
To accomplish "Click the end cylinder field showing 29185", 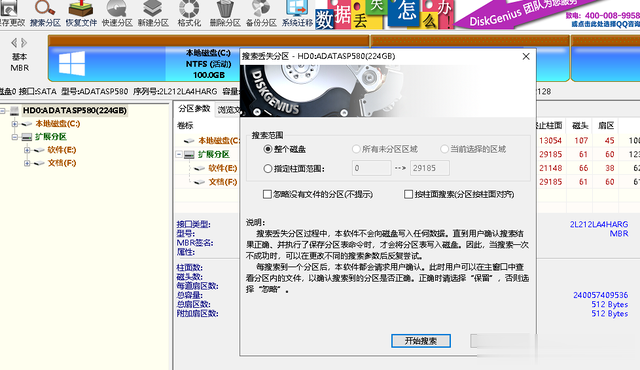I will 430,168.
